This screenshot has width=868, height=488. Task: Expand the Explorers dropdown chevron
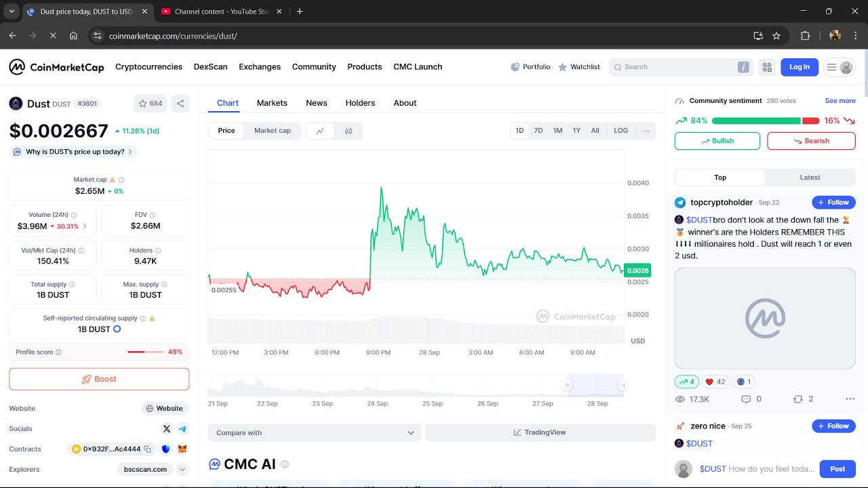[x=182, y=470]
